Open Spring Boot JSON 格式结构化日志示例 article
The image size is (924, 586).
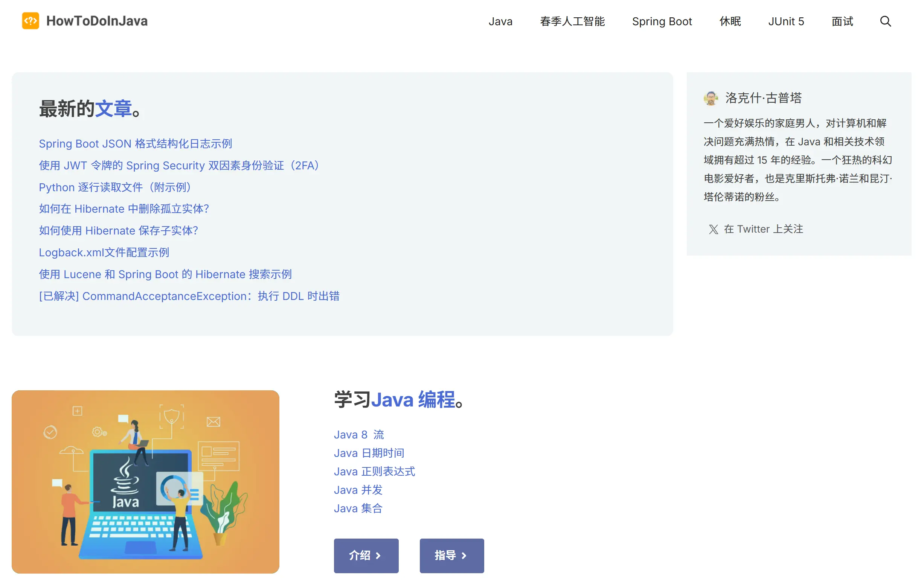[135, 144]
